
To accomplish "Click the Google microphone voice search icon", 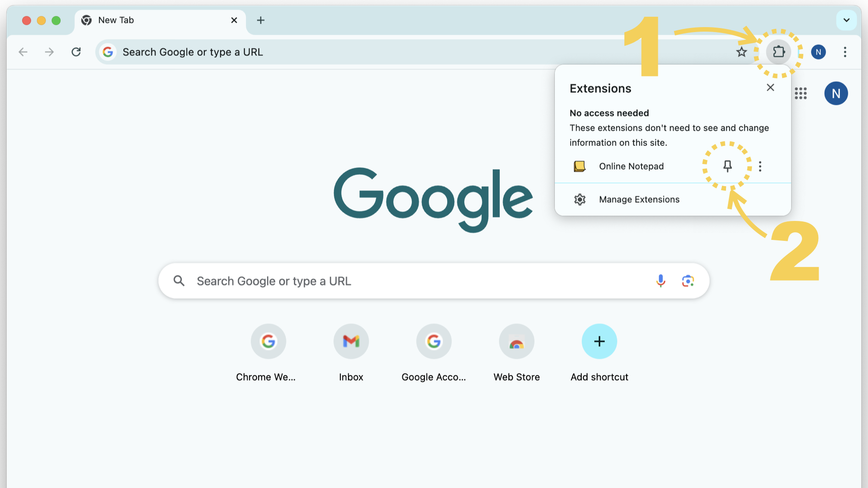I will click(660, 280).
